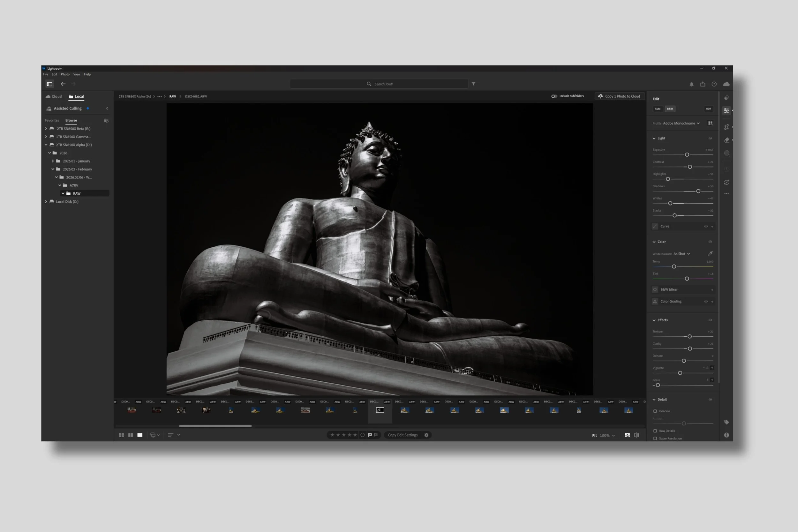
Task: Click the Exposure slider handle
Action: click(x=687, y=155)
